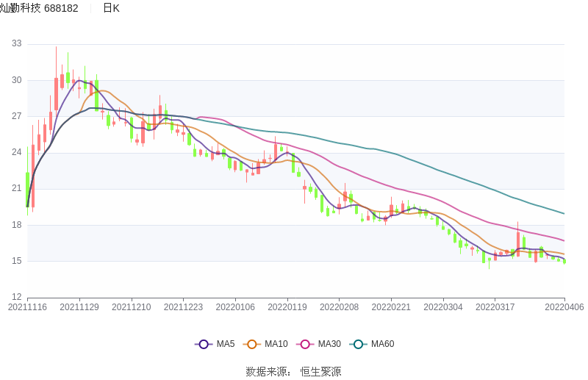Click the 数据来源 label at the bottom
The image size is (588, 380).
pos(268,372)
